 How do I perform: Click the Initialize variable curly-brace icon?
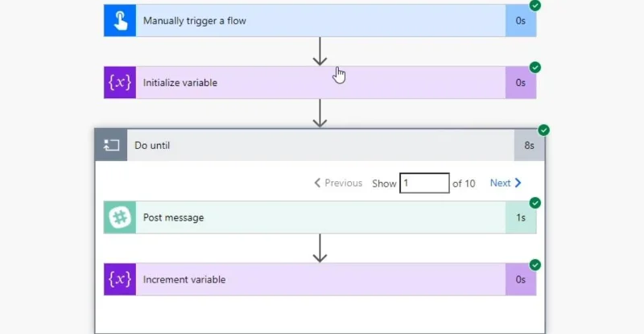pyautogui.click(x=120, y=83)
